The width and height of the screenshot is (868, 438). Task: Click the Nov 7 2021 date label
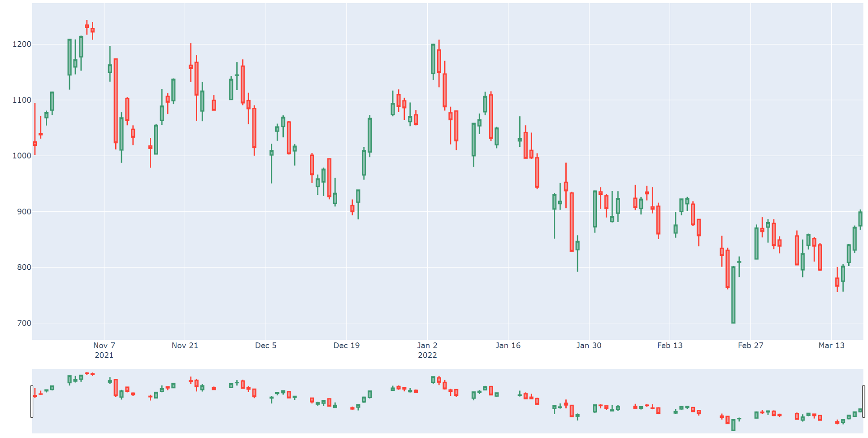tap(104, 350)
